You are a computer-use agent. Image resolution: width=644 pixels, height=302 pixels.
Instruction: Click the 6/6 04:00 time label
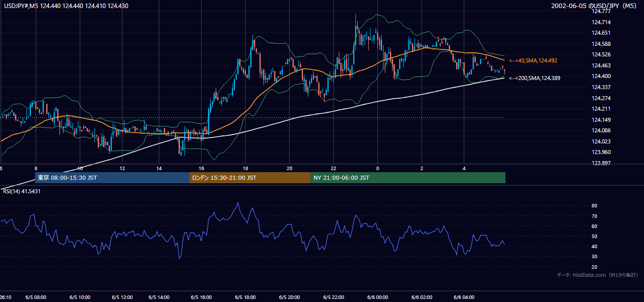coord(465,297)
